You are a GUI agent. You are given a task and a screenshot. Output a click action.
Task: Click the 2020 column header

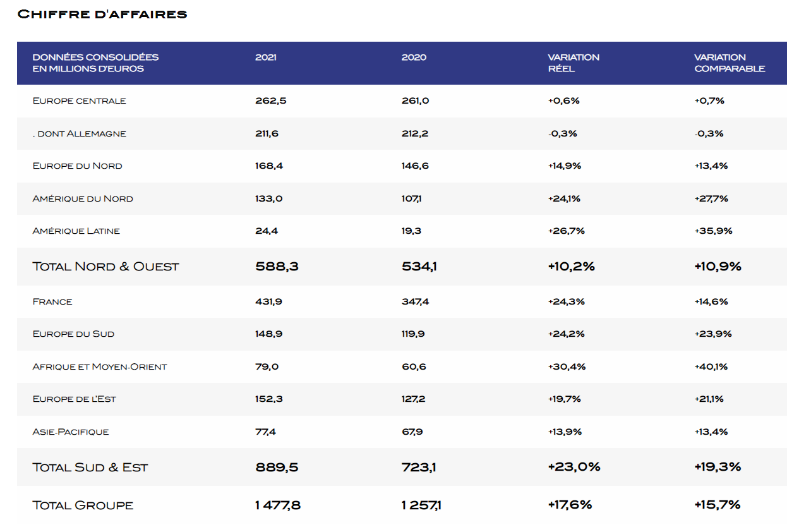click(414, 57)
